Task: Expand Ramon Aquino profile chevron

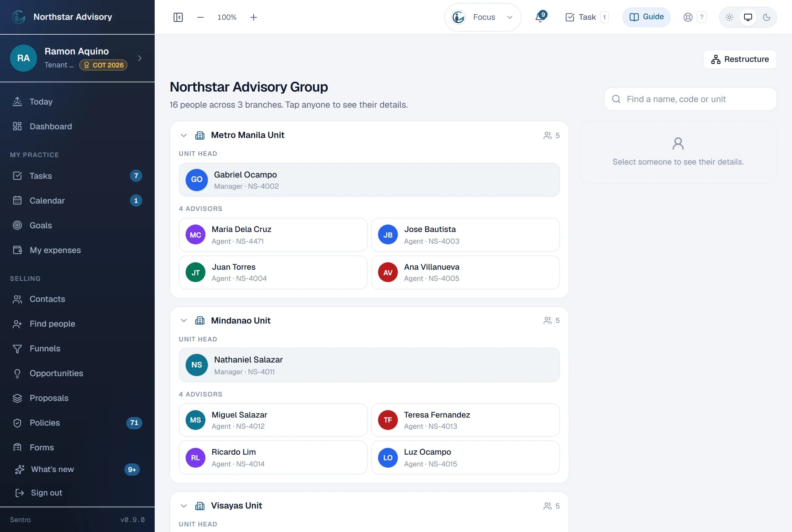Action: point(140,58)
